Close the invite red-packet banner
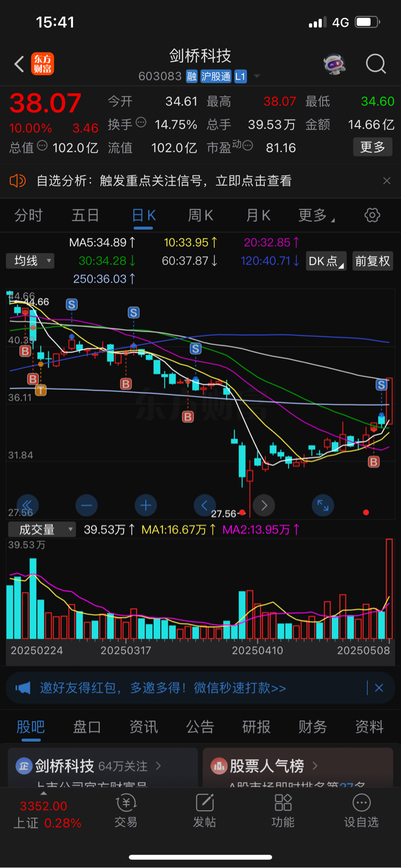 pos(379,688)
